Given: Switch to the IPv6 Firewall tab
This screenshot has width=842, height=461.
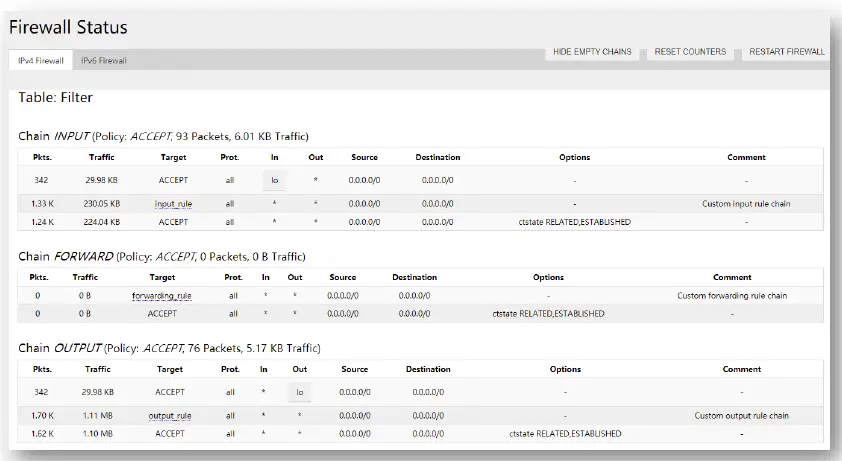Looking at the screenshot, I should [104, 61].
